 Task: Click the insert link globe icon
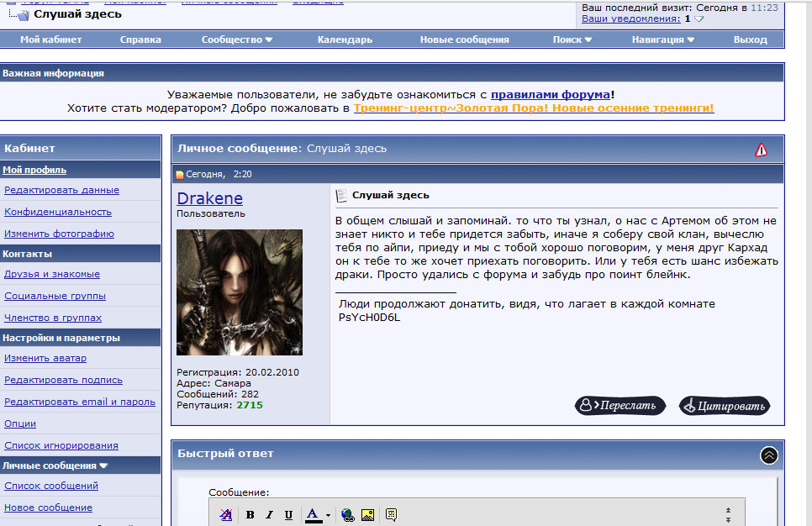(348, 515)
